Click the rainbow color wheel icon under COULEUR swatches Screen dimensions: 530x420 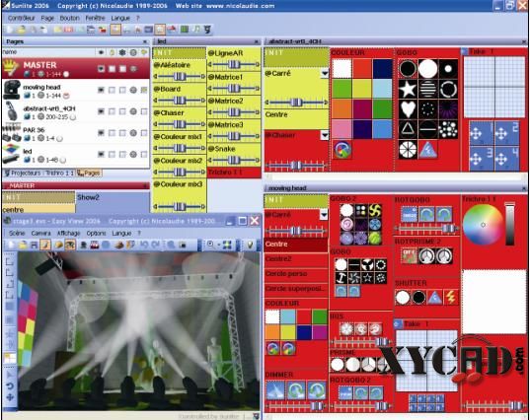342,149
